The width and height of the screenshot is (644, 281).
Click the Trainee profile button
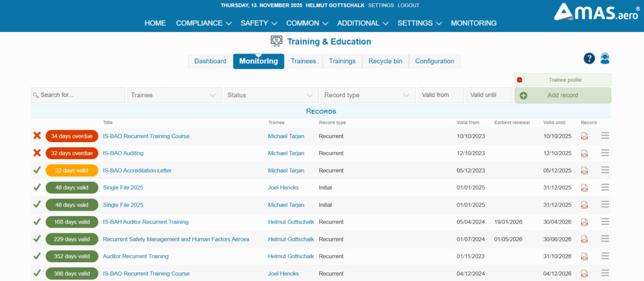click(x=562, y=80)
